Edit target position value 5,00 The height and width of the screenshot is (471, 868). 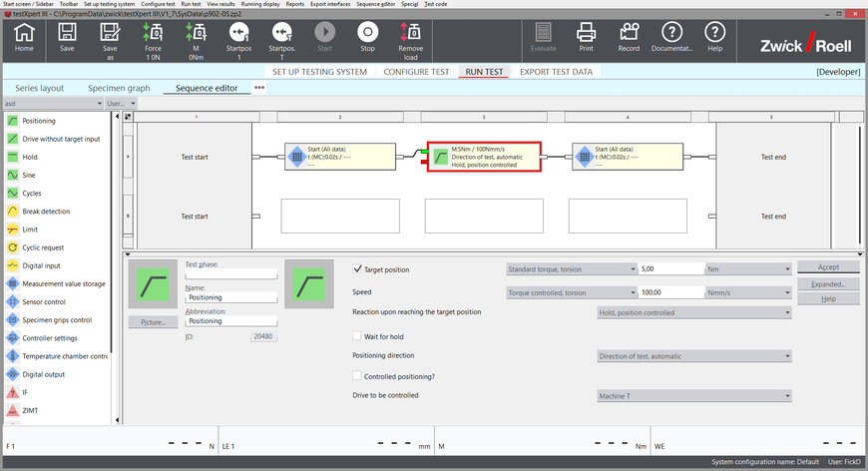coord(670,269)
